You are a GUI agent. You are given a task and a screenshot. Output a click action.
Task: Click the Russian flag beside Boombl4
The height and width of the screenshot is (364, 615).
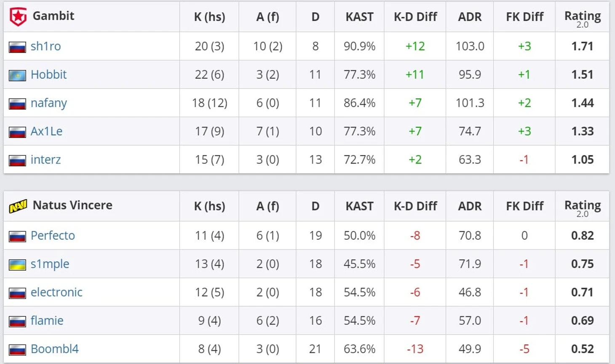tap(17, 350)
